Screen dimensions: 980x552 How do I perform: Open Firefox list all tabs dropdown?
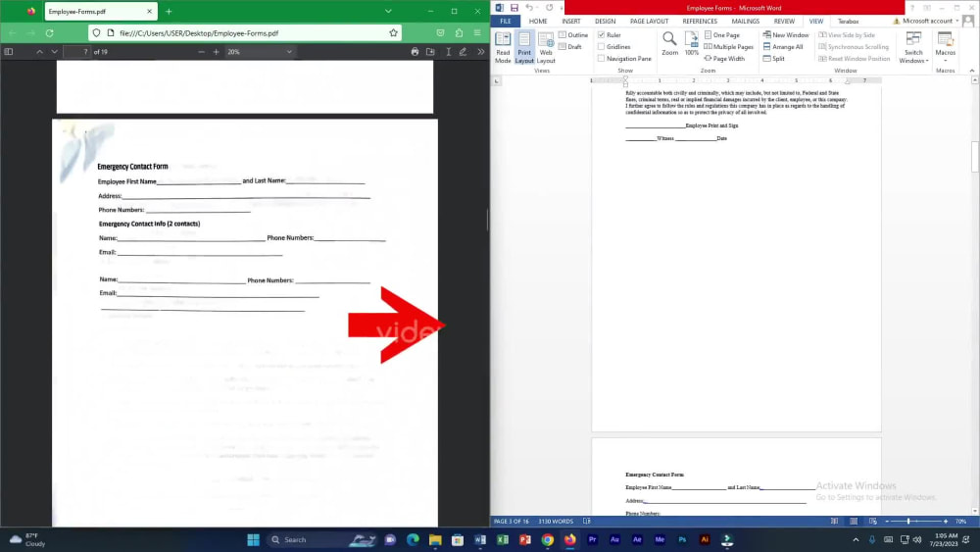[388, 11]
